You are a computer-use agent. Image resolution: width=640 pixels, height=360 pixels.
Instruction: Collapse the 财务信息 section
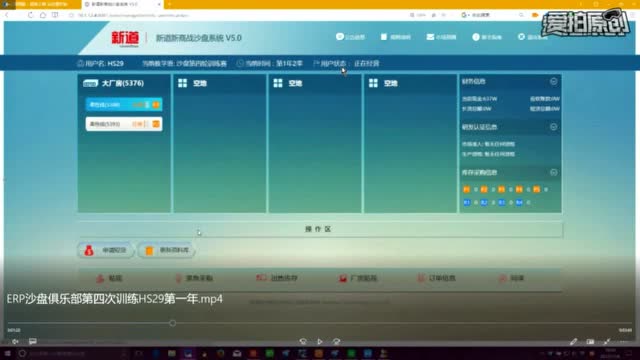point(553,82)
